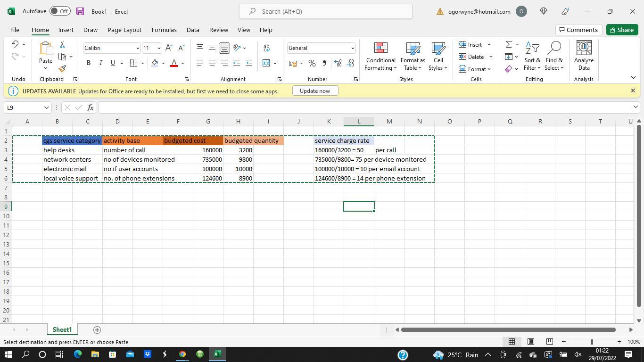644x362 pixels.
Task: Apply Percent Style number format
Action: click(312, 63)
